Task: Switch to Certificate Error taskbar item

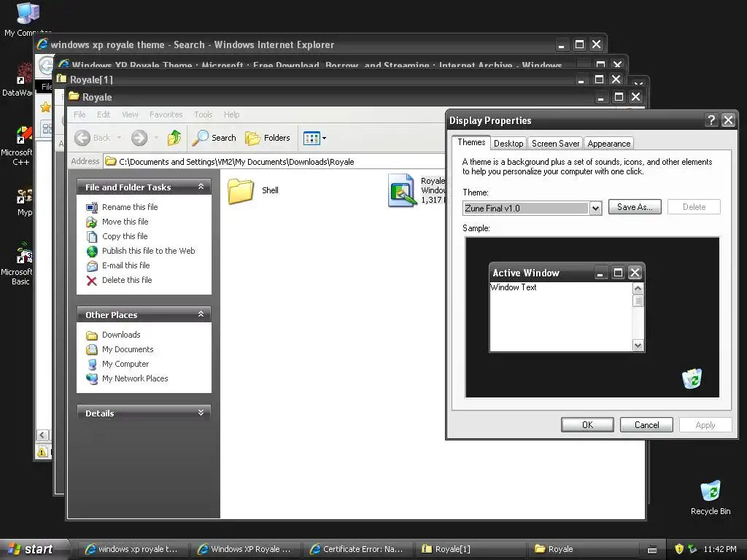Action: (x=357, y=549)
